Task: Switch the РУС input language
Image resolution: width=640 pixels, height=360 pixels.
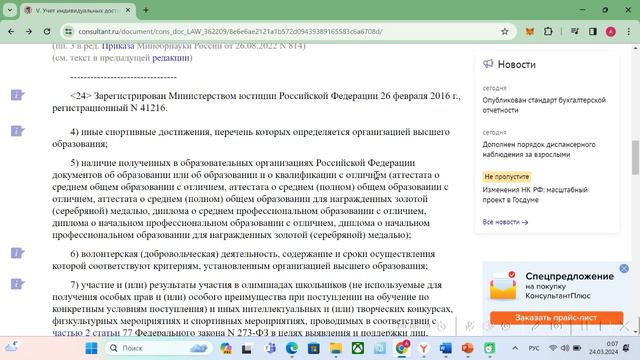Action: [533, 348]
